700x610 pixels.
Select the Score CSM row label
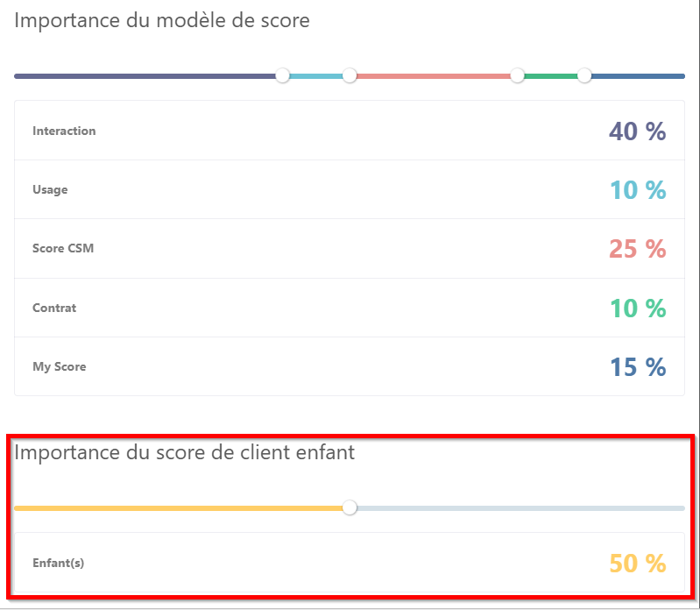(63, 249)
